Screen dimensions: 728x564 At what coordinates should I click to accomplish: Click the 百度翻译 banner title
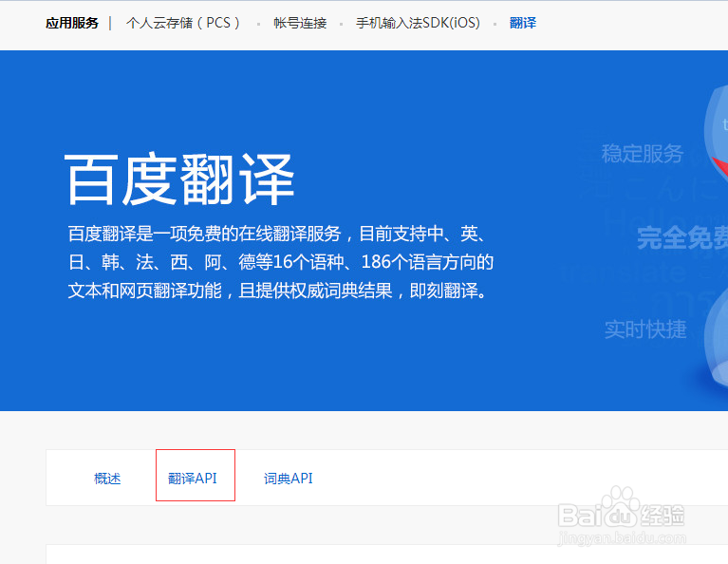coord(179,179)
